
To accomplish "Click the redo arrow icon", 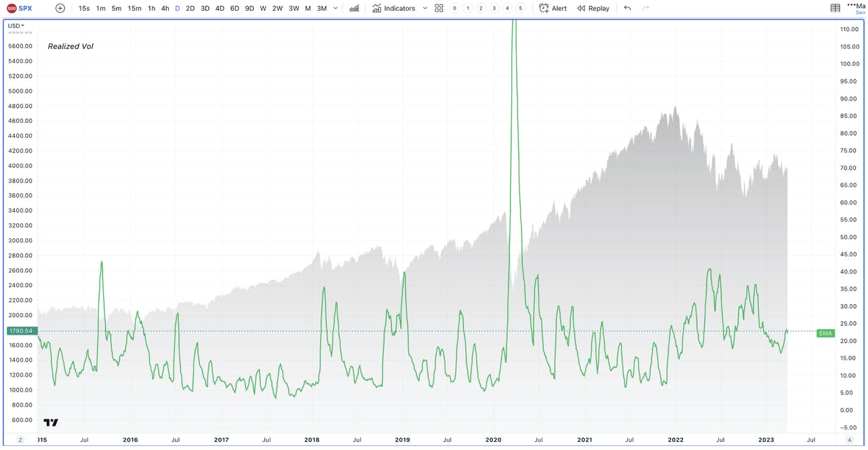I will [x=646, y=8].
